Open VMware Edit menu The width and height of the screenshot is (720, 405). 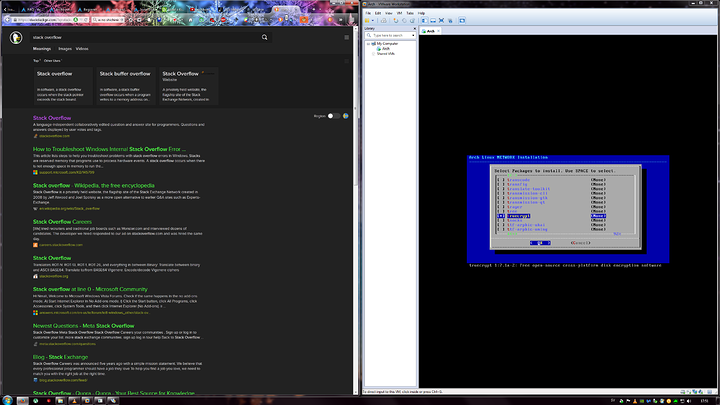pyautogui.click(x=378, y=13)
